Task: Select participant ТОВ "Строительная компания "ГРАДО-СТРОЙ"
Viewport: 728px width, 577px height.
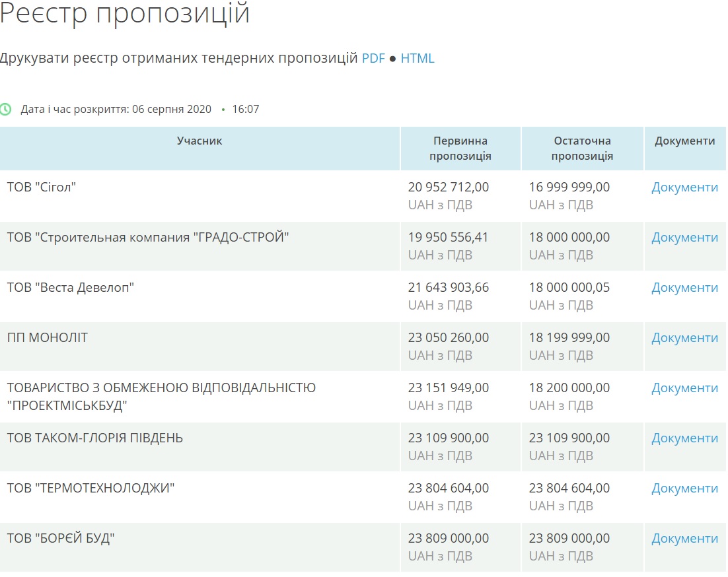Action: coord(147,238)
